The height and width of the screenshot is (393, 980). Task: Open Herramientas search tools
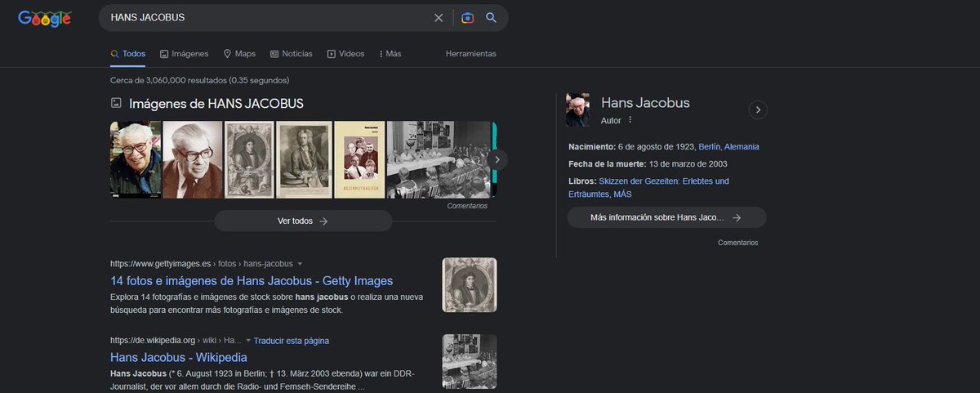pos(471,54)
